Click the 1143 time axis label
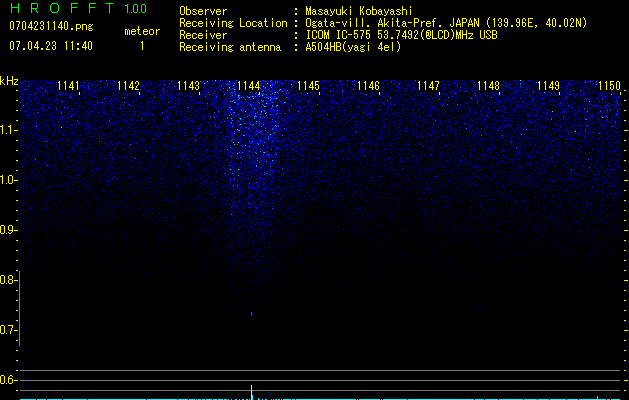This screenshot has height=400, width=629. (x=189, y=86)
